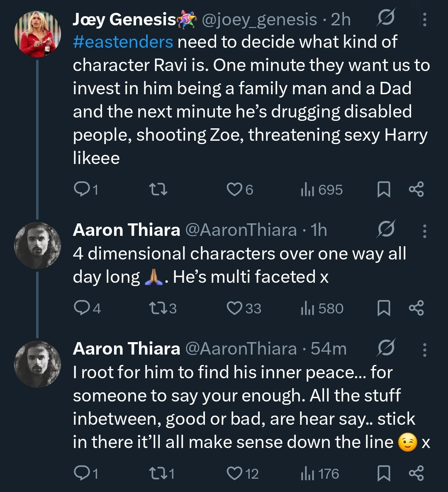Bookmark the "stick in there" tweet
The width and height of the screenshot is (448, 492).
[x=384, y=473]
